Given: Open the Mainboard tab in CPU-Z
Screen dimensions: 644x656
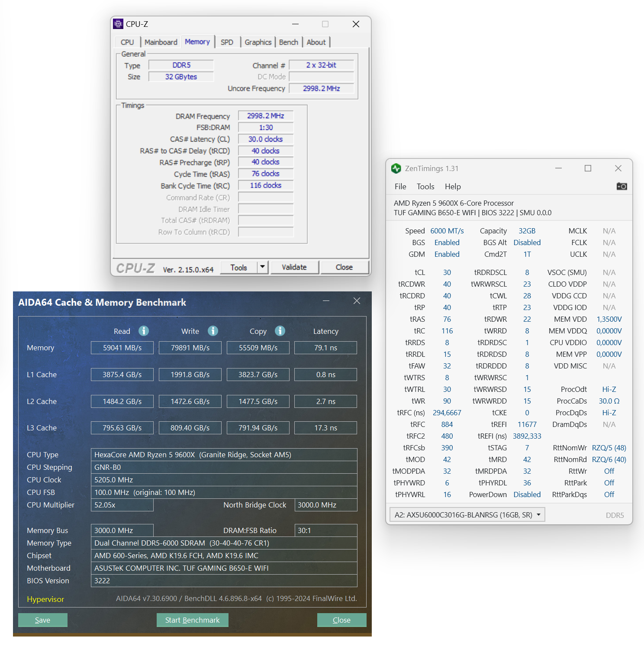Looking at the screenshot, I should point(161,42).
